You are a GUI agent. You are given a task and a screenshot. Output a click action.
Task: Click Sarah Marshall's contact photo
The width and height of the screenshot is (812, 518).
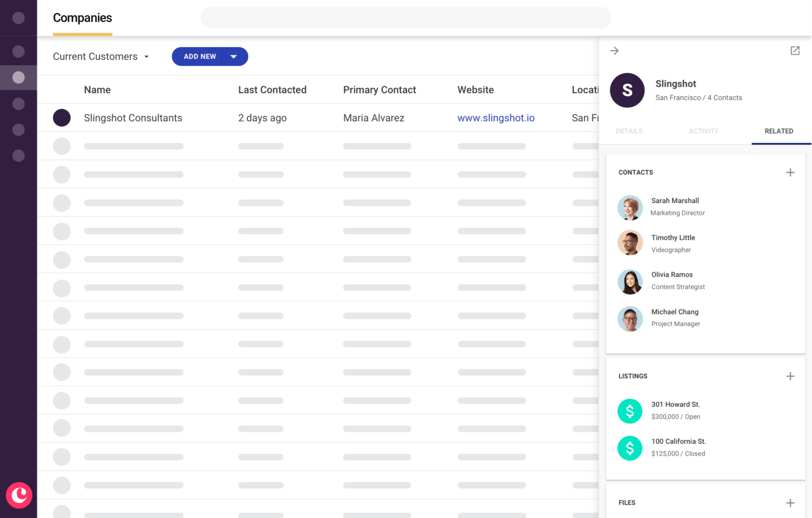click(x=630, y=207)
